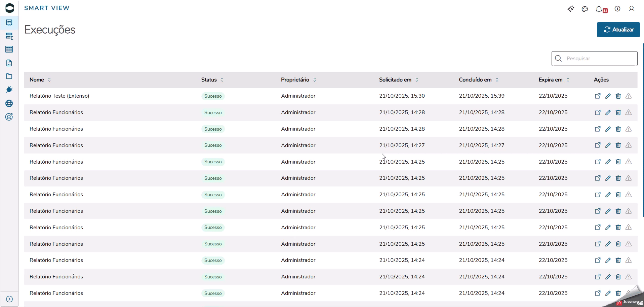The height and width of the screenshot is (307, 644).
Task: Expand the left sidebar navigation
Action: coord(9,299)
